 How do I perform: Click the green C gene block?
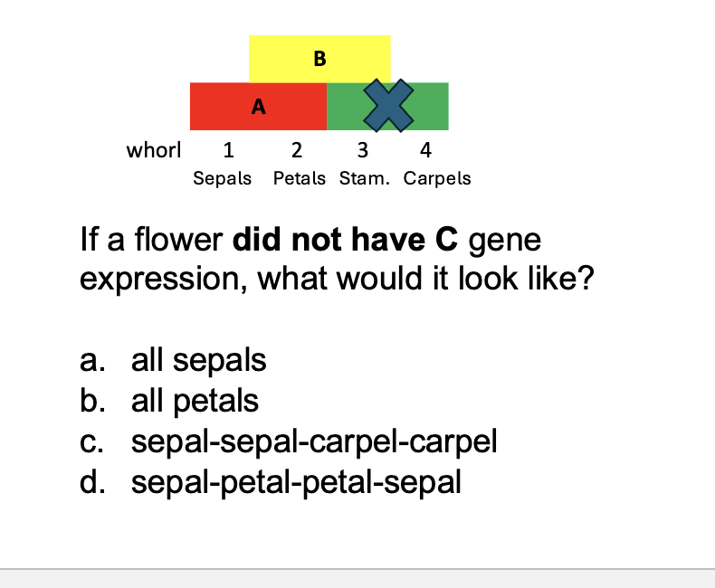[x=432, y=106]
